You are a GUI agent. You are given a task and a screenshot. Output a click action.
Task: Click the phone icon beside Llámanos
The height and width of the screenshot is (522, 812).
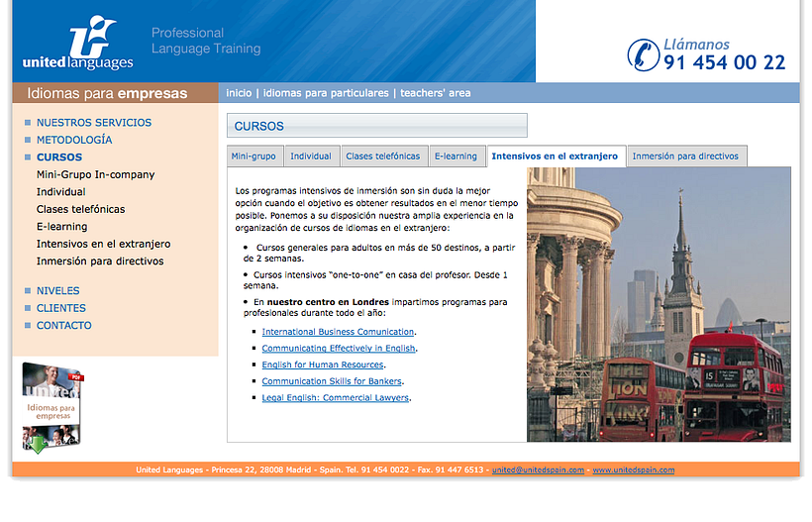[644, 54]
